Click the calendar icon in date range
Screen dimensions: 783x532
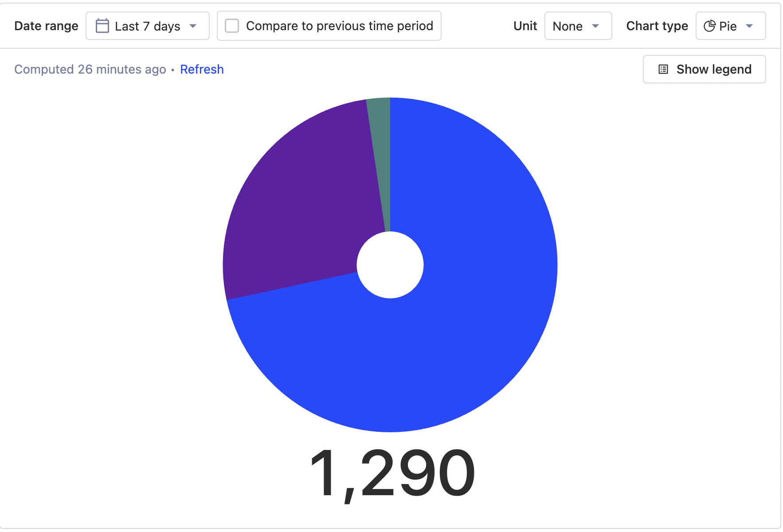[x=102, y=26]
